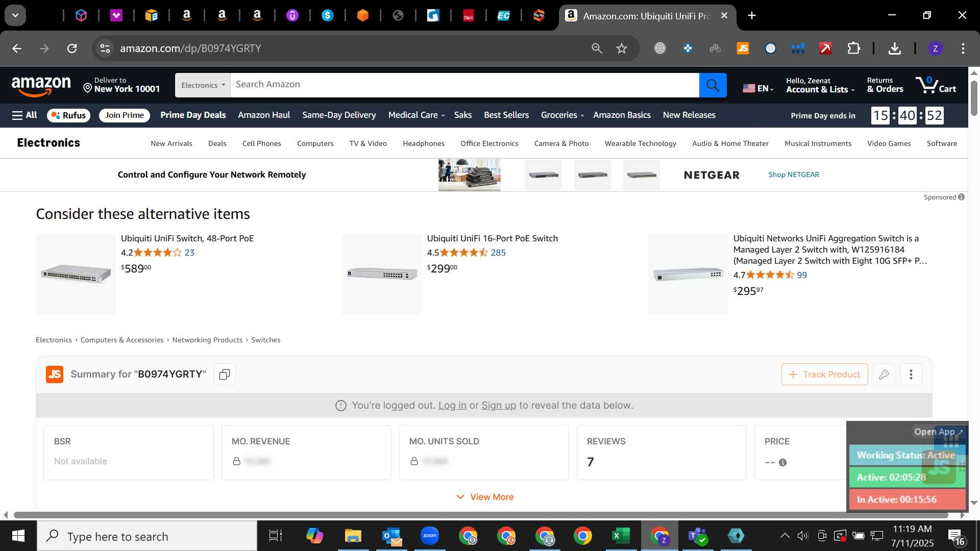Open File Explorer from the taskbar
The height and width of the screenshot is (551, 980).
pyautogui.click(x=353, y=536)
